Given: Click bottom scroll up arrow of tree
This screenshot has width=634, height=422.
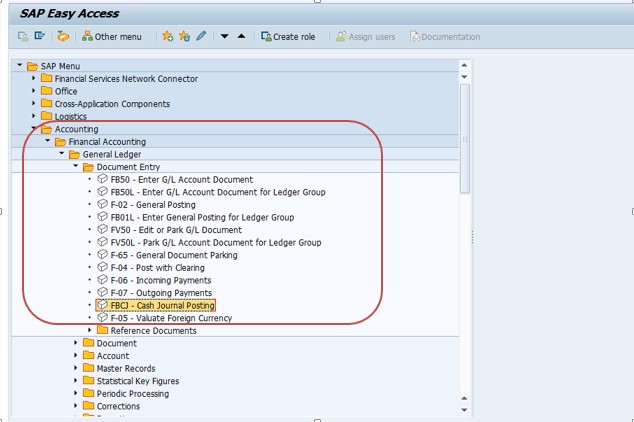Looking at the screenshot, I should tap(464, 398).
